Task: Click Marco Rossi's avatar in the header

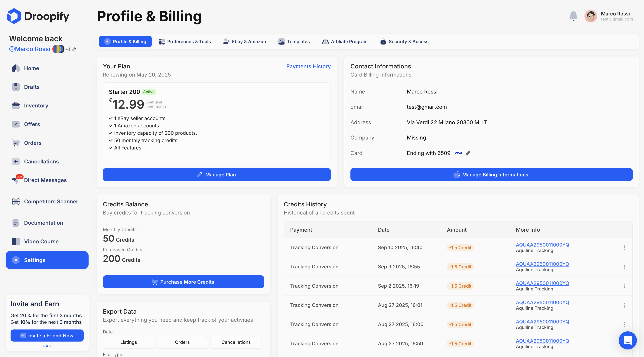Action: pyautogui.click(x=590, y=16)
